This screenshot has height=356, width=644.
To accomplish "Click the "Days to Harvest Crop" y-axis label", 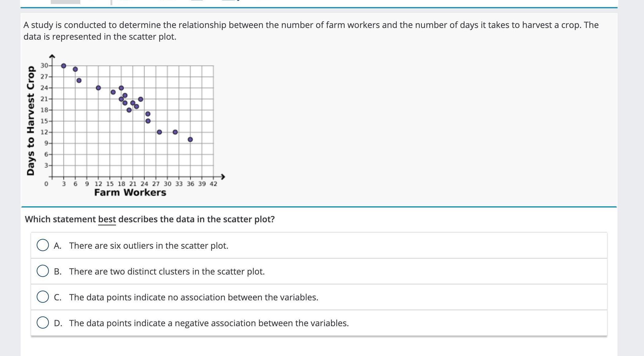I will coord(31,121).
